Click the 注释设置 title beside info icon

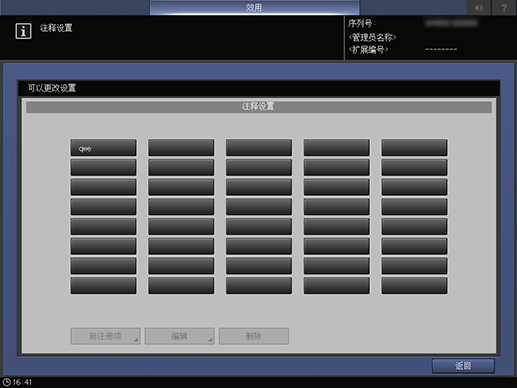[x=56, y=28]
